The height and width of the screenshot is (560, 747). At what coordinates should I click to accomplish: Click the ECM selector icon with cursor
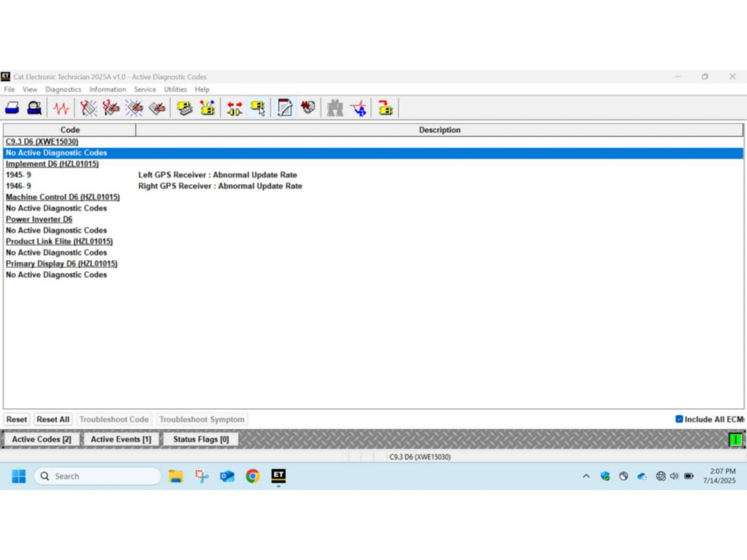coord(258,108)
